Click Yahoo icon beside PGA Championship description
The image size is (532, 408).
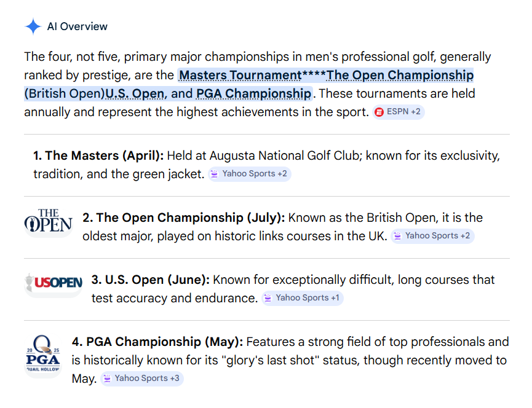(x=106, y=379)
